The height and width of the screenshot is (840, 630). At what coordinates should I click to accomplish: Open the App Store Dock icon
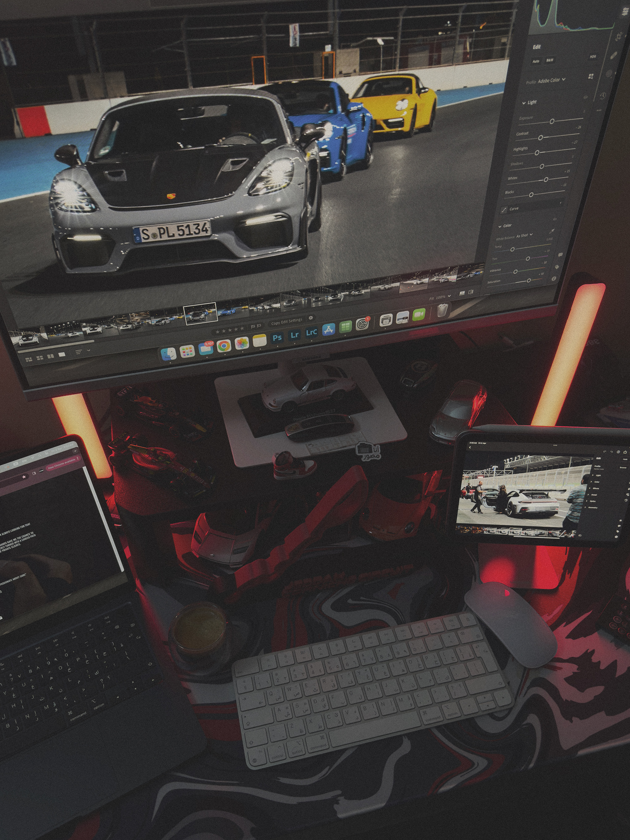(x=328, y=330)
